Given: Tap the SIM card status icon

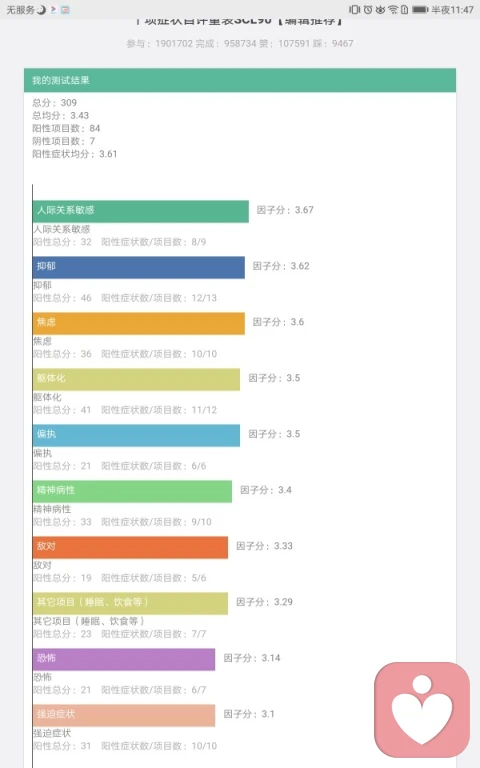Looking at the screenshot, I should 405,9.
